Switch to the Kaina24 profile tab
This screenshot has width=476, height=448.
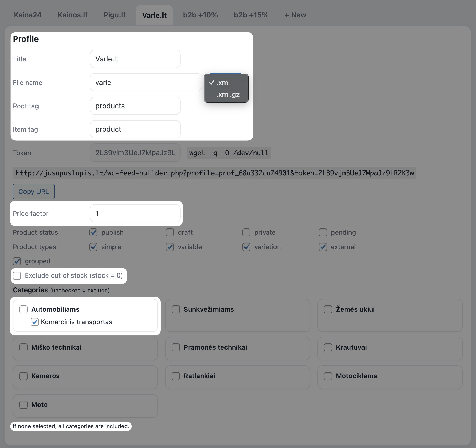(x=28, y=15)
